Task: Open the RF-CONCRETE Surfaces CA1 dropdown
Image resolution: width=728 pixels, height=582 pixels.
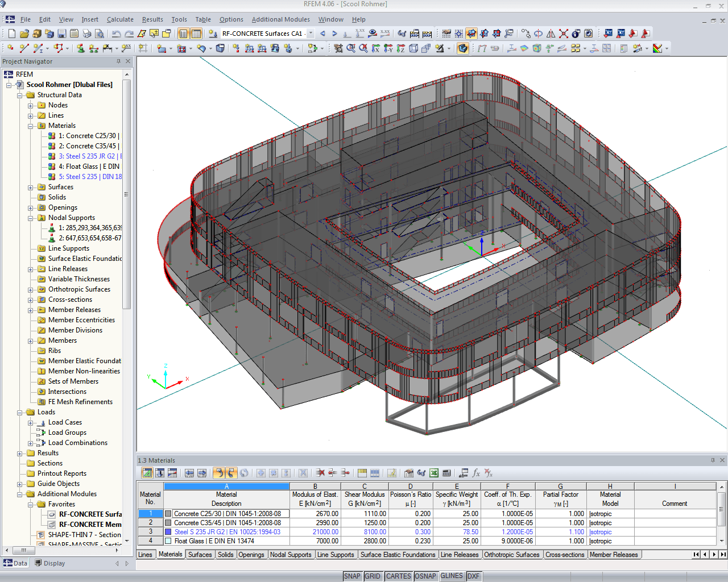Action: coord(311,34)
